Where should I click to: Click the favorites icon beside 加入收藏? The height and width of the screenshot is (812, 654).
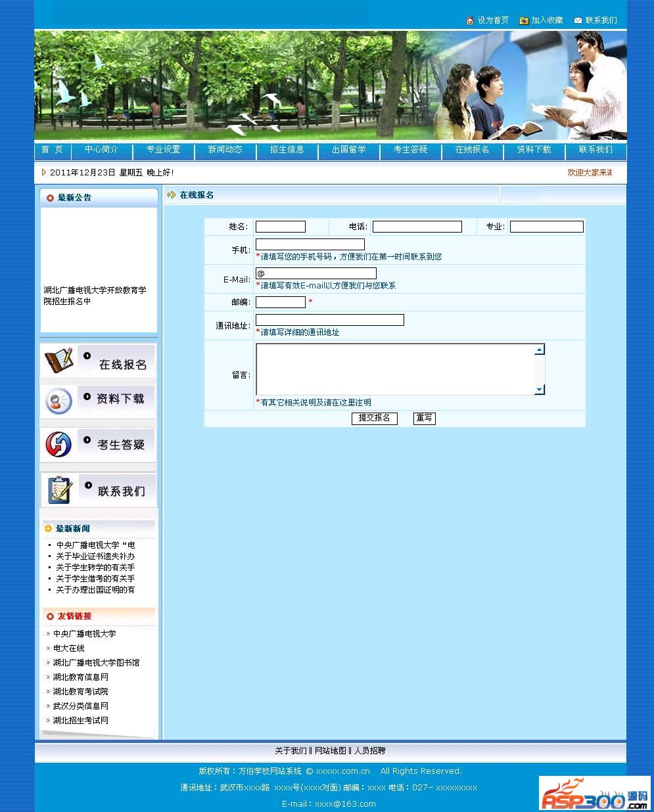tap(524, 20)
